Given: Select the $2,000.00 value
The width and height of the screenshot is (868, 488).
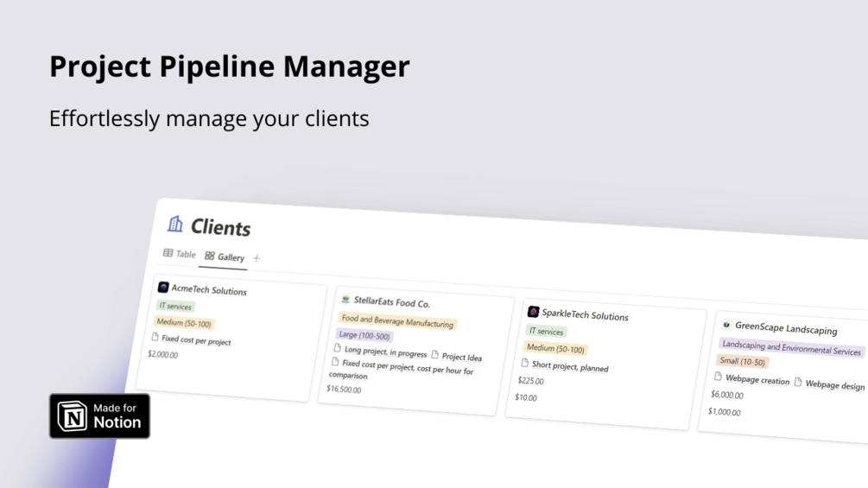Looking at the screenshot, I should pyautogui.click(x=162, y=354).
